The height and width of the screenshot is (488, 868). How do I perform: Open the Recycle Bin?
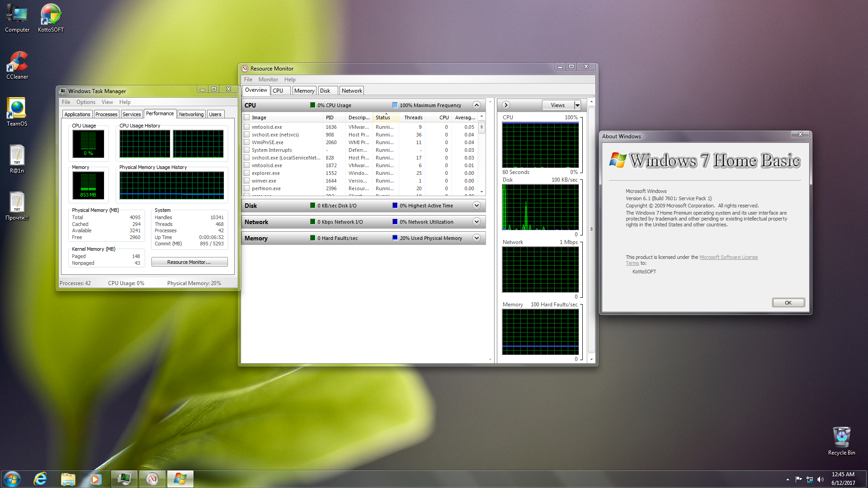coord(841,441)
